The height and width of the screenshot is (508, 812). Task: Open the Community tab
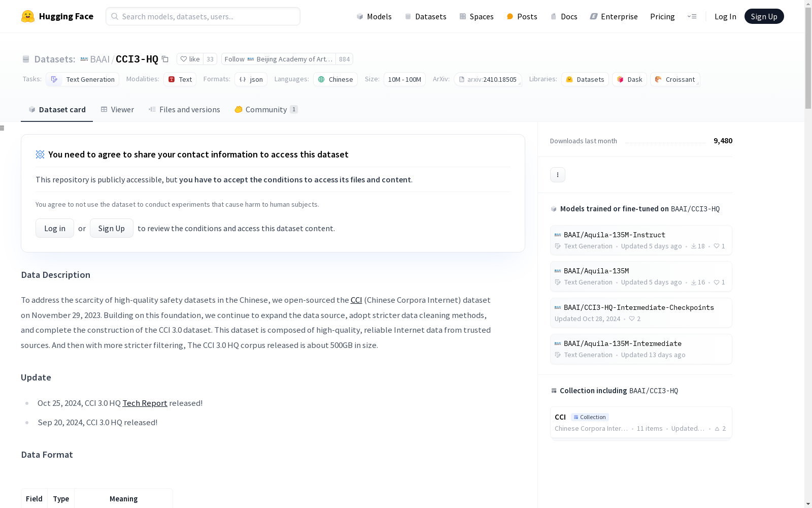(x=266, y=109)
